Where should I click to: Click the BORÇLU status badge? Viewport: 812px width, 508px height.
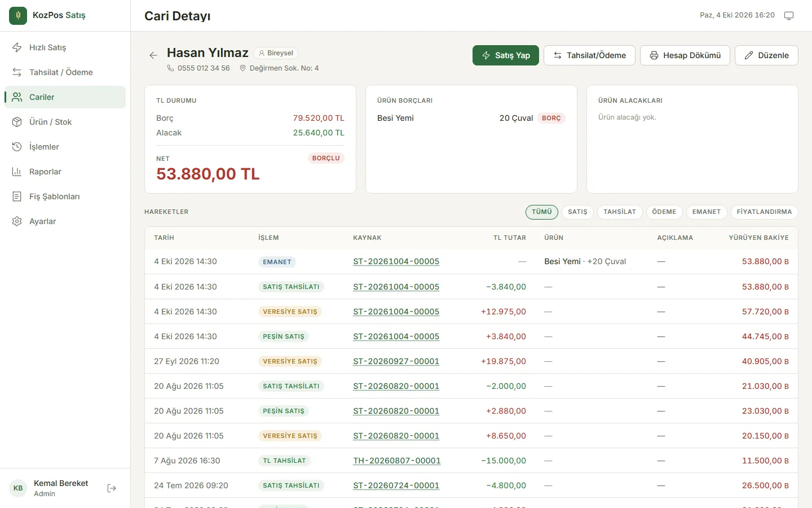pos(326,158)
